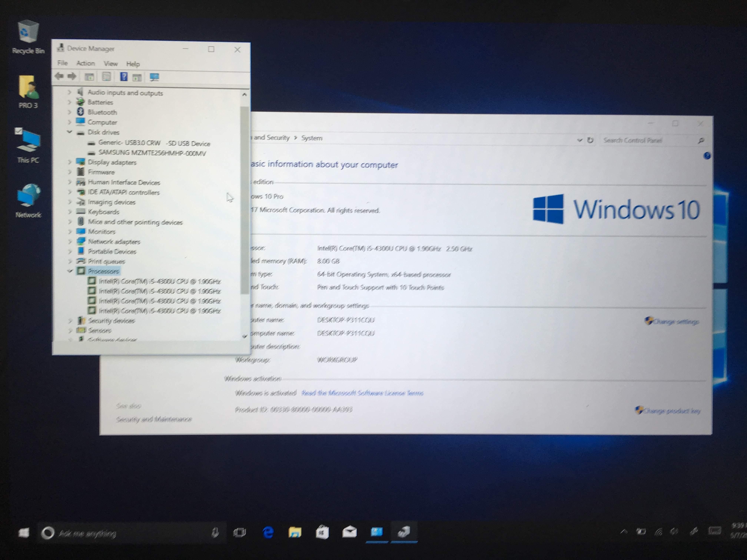Viewport: 747px width, 560px height.
Task: Select the Network desktop icon
Action: pos(28,201)
